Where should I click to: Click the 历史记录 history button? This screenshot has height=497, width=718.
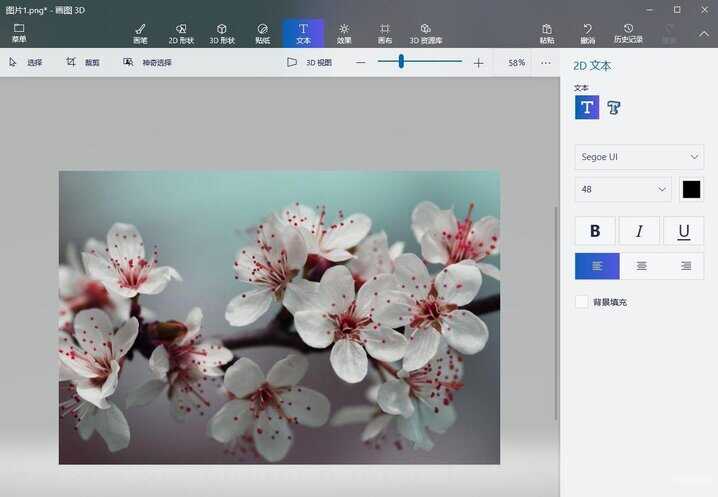point(628,33)
